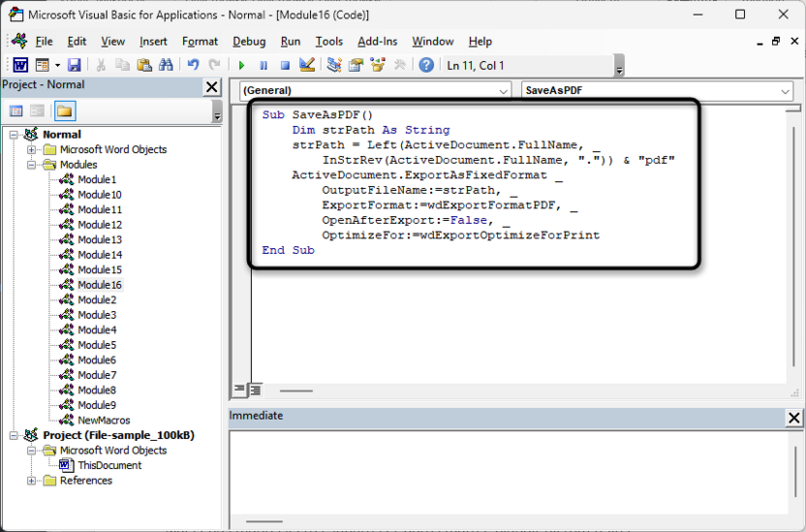This screenshot has height=532, width=806.
Task: Click the Paste clipboard icon
Action: click(144, 65)
